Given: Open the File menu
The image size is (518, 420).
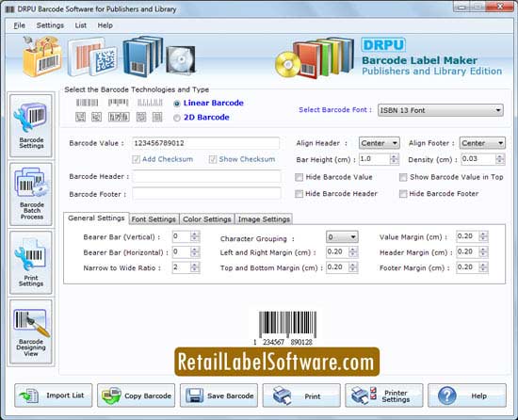Looking at the screenshot, I should coord(19,25).
